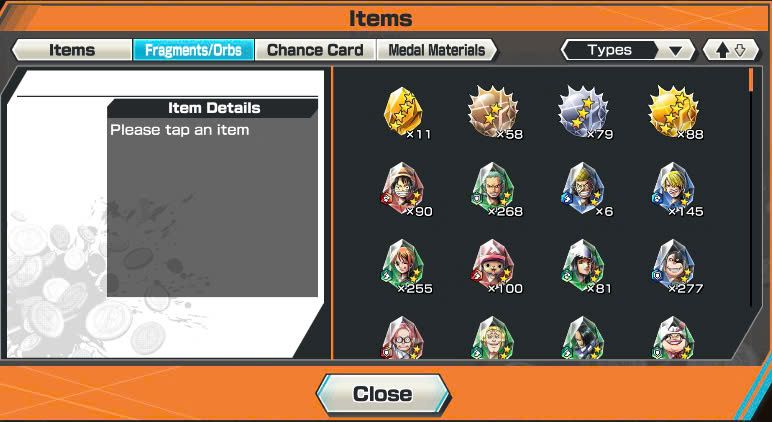The image size is (772, 422).
Task: Click the Close button
Action: point(383,394)
